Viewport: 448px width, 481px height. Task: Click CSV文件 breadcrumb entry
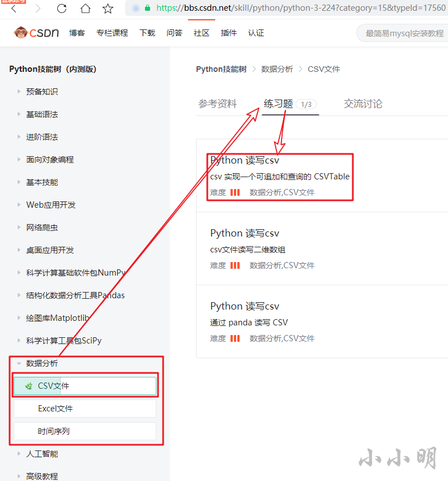tap(323, 69)
